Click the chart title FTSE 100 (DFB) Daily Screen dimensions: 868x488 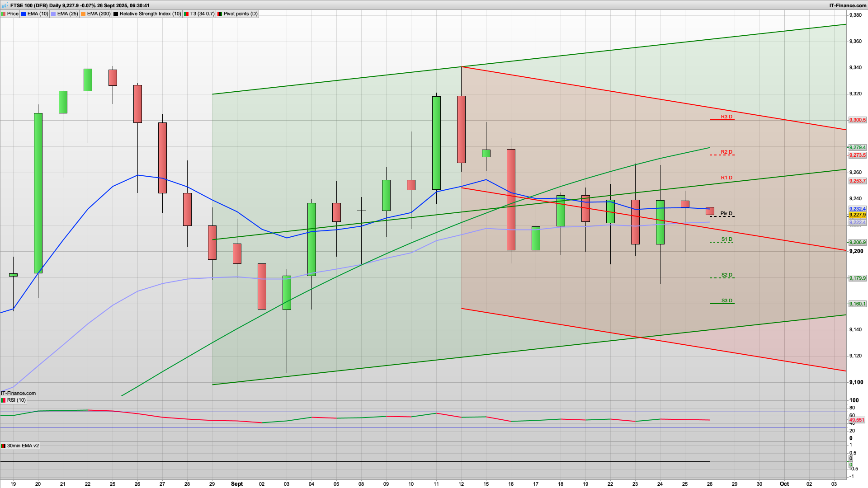click(x=35, y=5)
